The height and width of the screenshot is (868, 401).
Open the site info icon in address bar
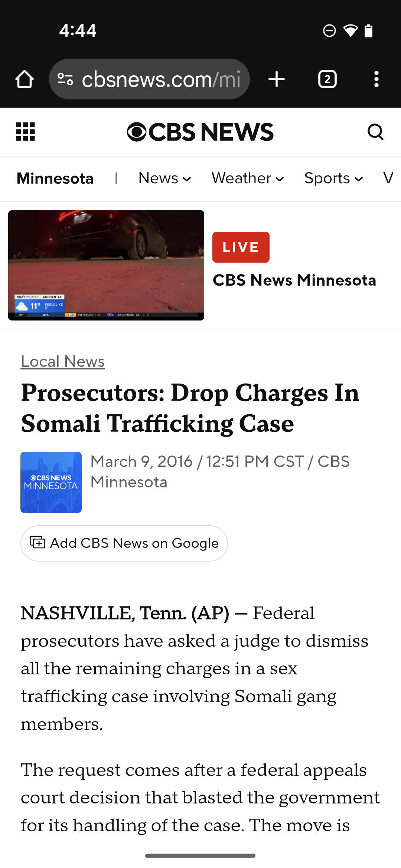66,79
